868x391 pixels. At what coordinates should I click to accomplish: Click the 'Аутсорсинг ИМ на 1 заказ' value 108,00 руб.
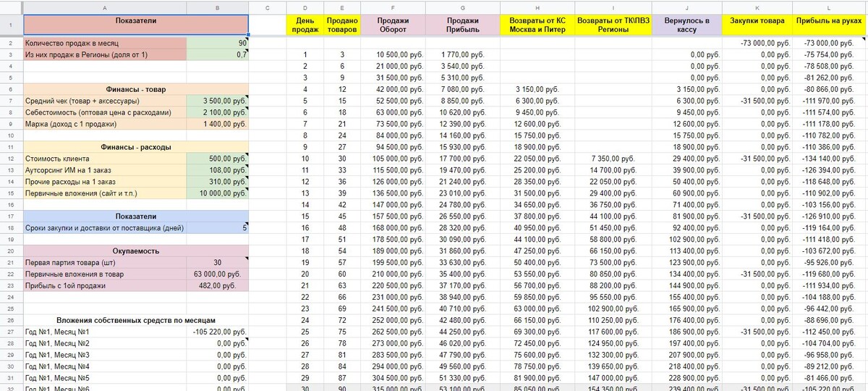(218, 170)
